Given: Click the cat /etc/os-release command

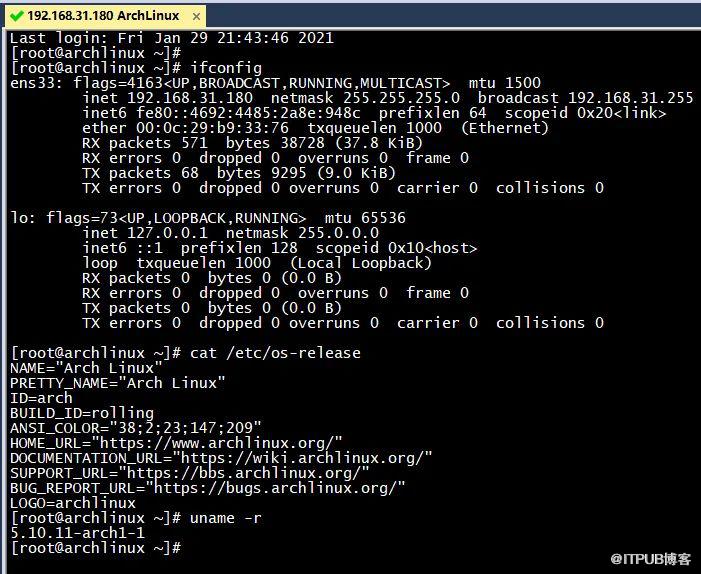Looking at the screenshot, I should 275,353.
